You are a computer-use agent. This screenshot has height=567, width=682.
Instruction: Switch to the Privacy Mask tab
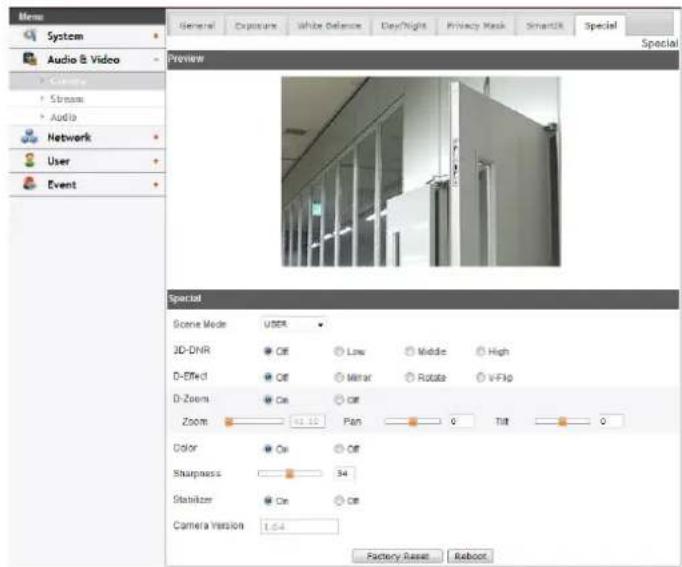click(x=476, y=26)
